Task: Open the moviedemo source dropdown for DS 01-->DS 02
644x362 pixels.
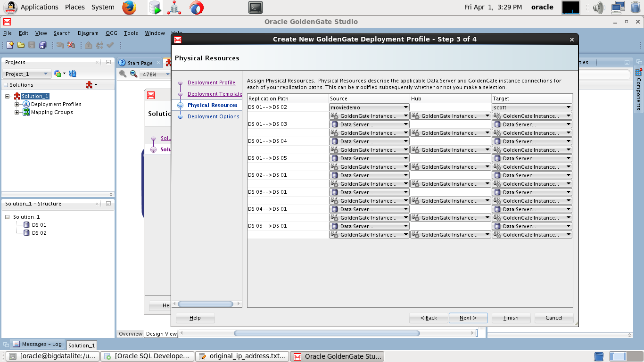Action: [369, 107]
